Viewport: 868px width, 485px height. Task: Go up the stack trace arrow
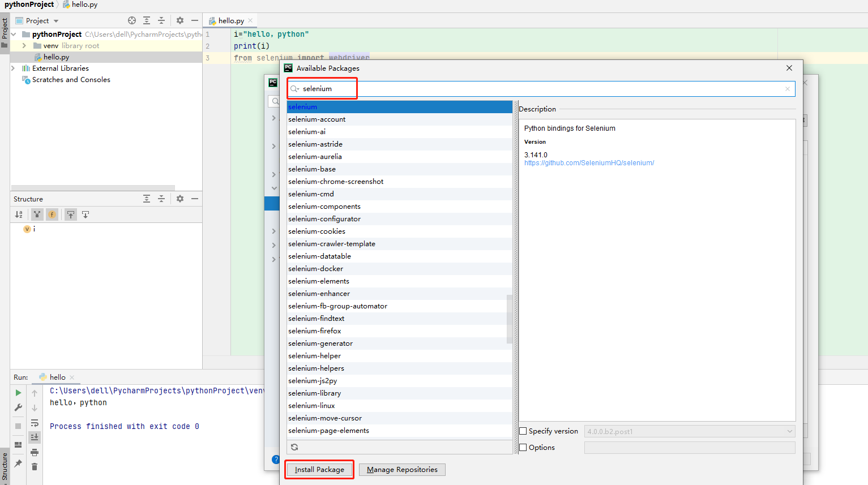point(35,393)
